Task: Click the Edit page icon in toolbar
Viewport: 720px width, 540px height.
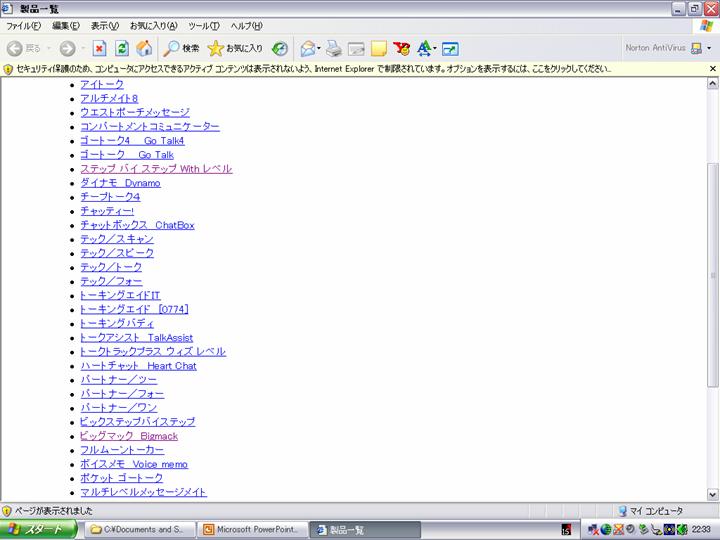Action: [356, 48]
